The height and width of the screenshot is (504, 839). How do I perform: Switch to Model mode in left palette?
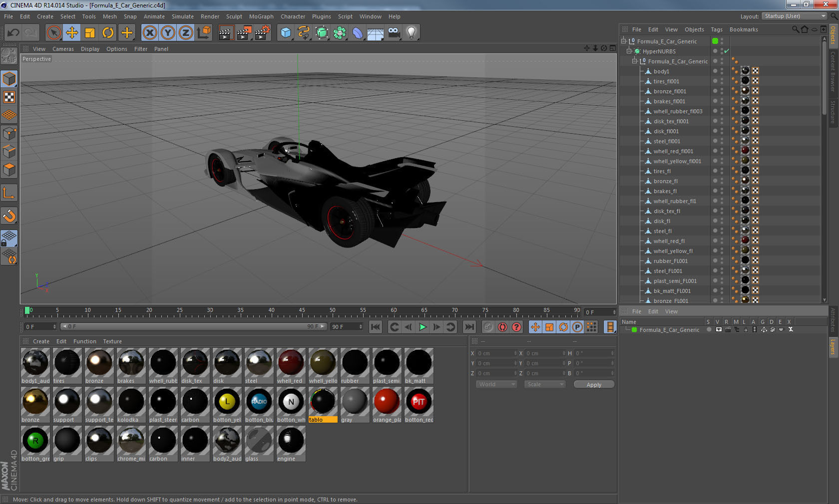(9, 79)
